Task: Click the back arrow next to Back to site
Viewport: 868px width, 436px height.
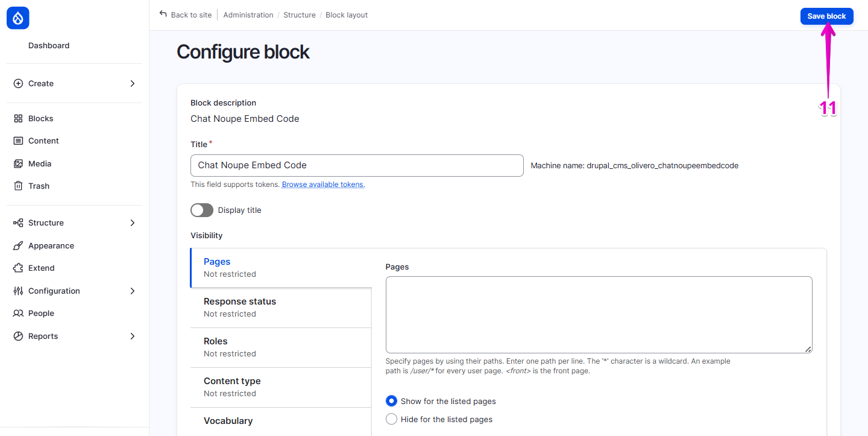Action: point(162,14)
